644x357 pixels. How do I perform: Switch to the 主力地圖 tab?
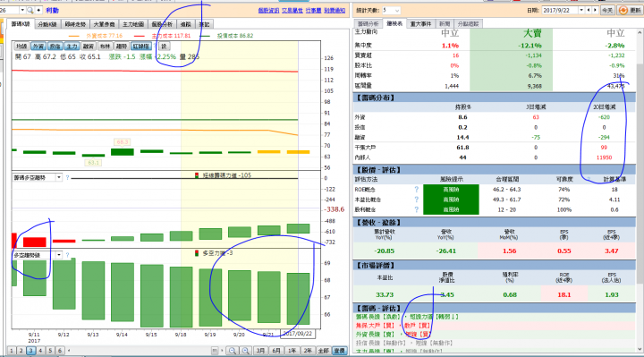point(133,25)
